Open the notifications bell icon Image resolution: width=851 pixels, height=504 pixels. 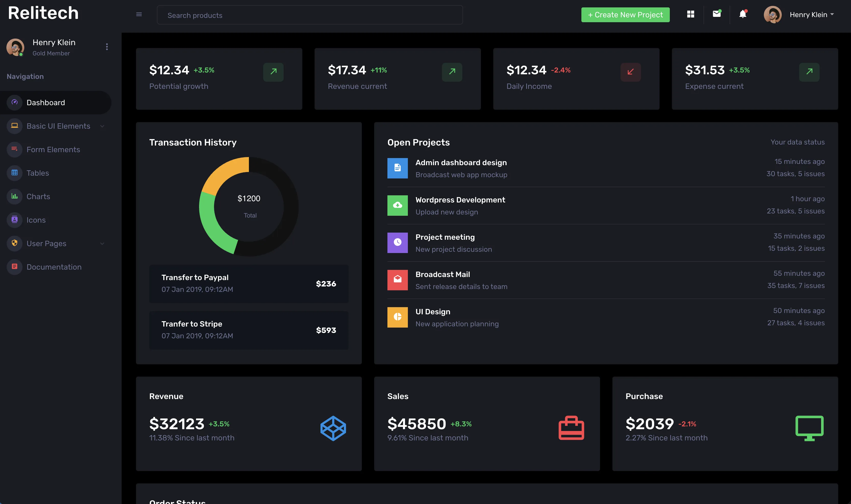click(743, 14)
